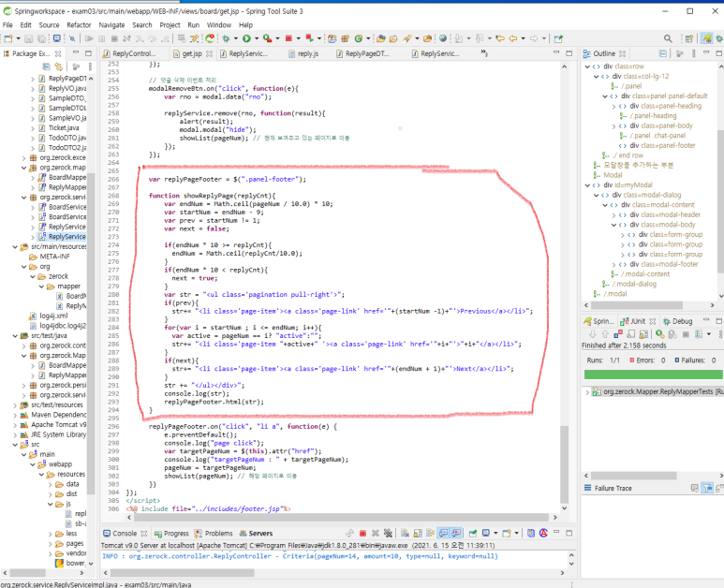Open the Debug view tab
Image resolution: width=724 pixels, height=588 pixels.
click(677, 321)
